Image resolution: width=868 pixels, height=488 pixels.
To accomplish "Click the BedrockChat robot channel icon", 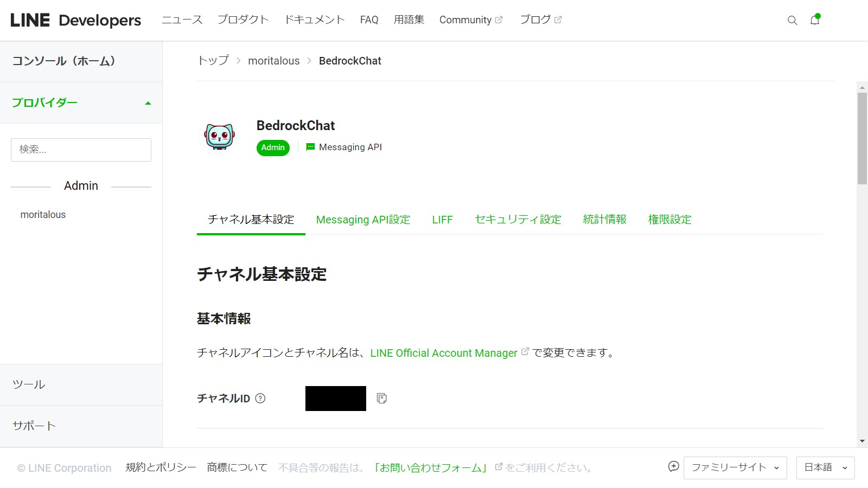I will tap(219, 136).
